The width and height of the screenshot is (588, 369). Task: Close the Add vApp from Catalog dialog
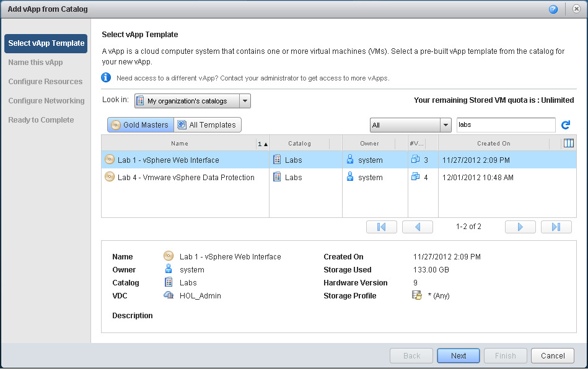tap(576, 9)
